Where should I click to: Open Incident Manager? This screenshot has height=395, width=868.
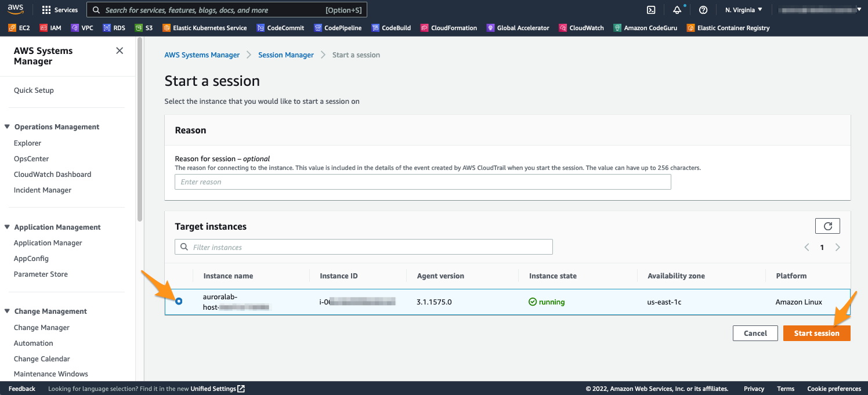[42, 190]
